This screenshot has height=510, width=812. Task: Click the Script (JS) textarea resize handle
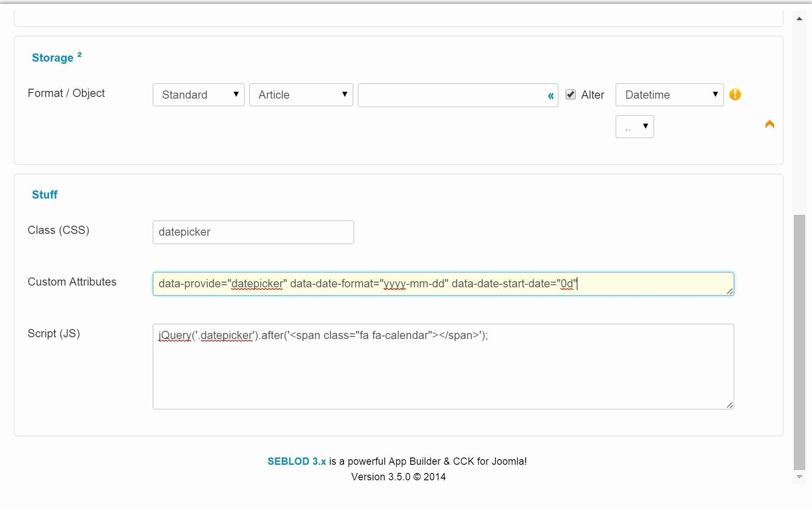[x=730, y=405]
